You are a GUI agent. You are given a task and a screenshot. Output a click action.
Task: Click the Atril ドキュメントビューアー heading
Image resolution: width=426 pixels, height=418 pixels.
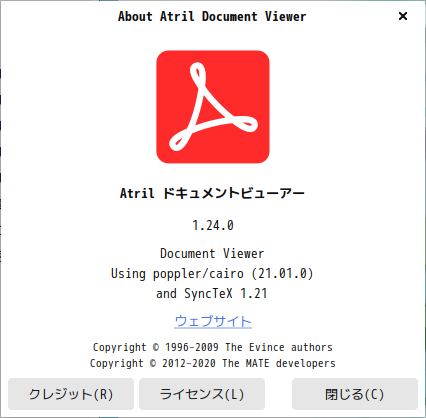(212, 193)
